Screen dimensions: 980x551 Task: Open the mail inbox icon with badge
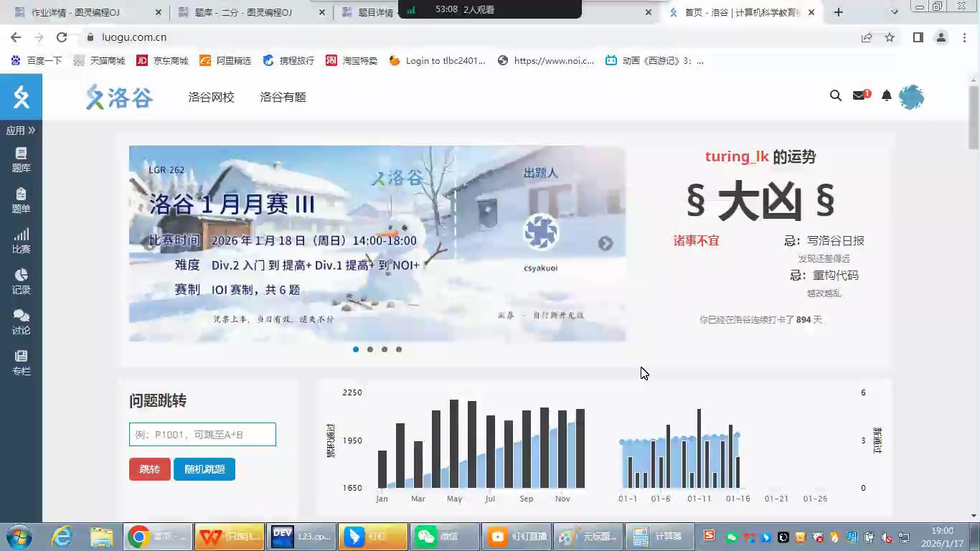[x=859, y=95]
